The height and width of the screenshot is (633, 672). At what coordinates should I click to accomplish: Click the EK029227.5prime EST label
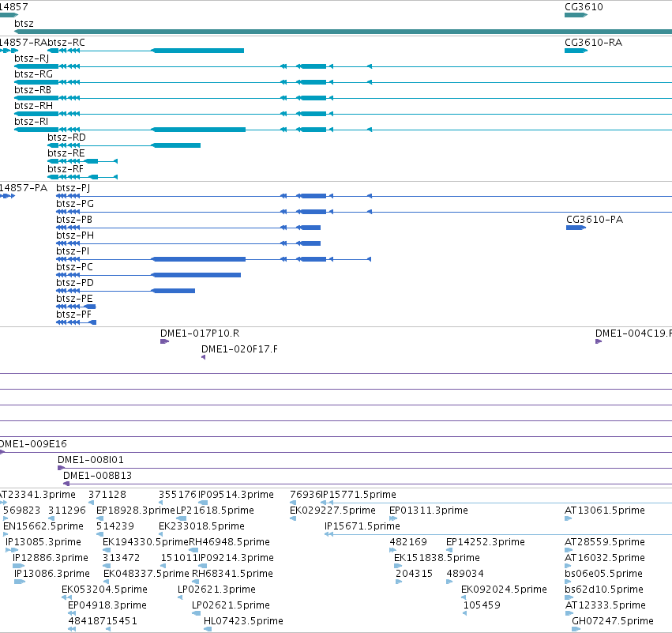[332, 511]
